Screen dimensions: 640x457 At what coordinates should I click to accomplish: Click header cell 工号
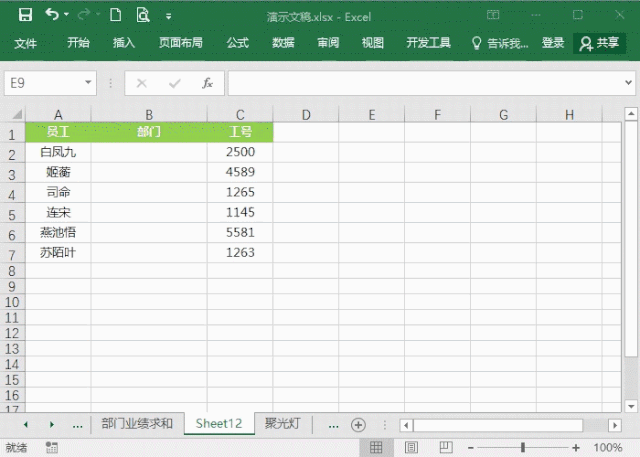240,132
